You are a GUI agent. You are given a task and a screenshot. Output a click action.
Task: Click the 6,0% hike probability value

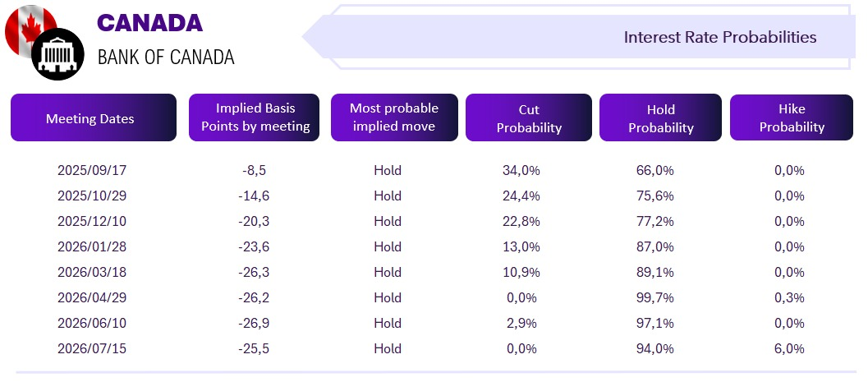[789, 349]
